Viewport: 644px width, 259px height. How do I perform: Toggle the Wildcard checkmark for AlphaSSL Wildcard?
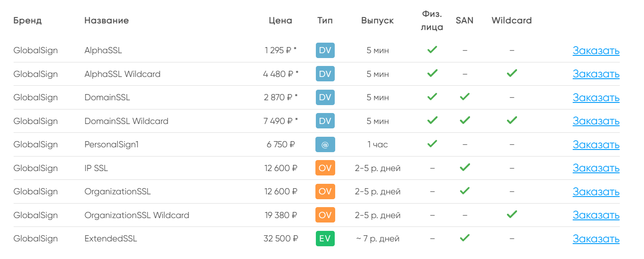[511, 73]
